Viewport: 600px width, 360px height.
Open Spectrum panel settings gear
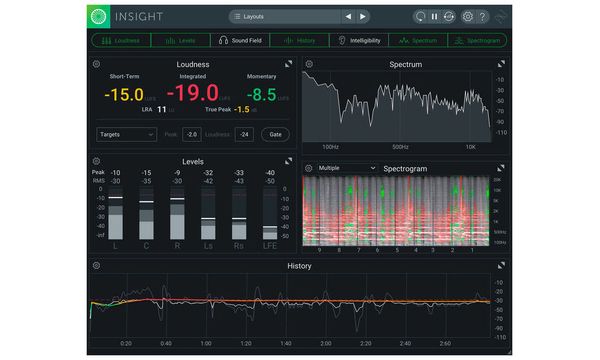309,64
